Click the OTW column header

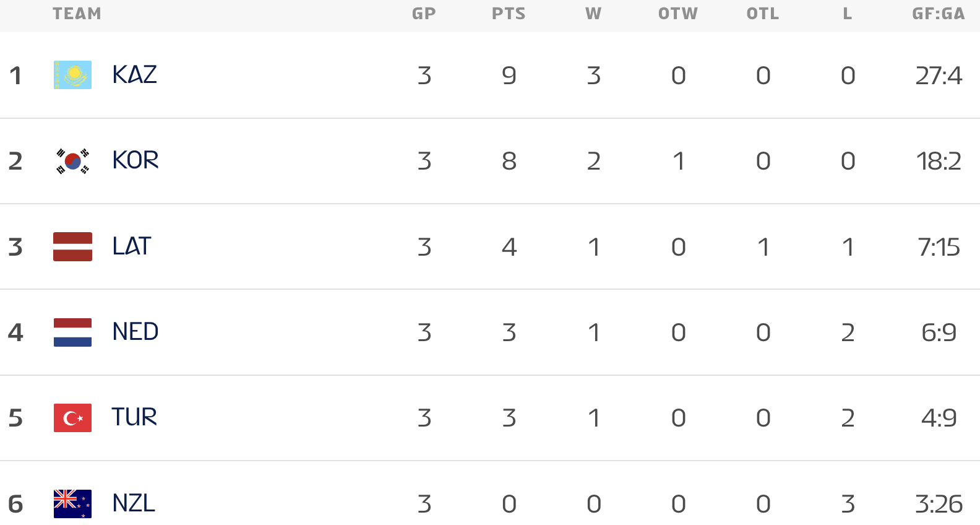[x=678, y=14]
